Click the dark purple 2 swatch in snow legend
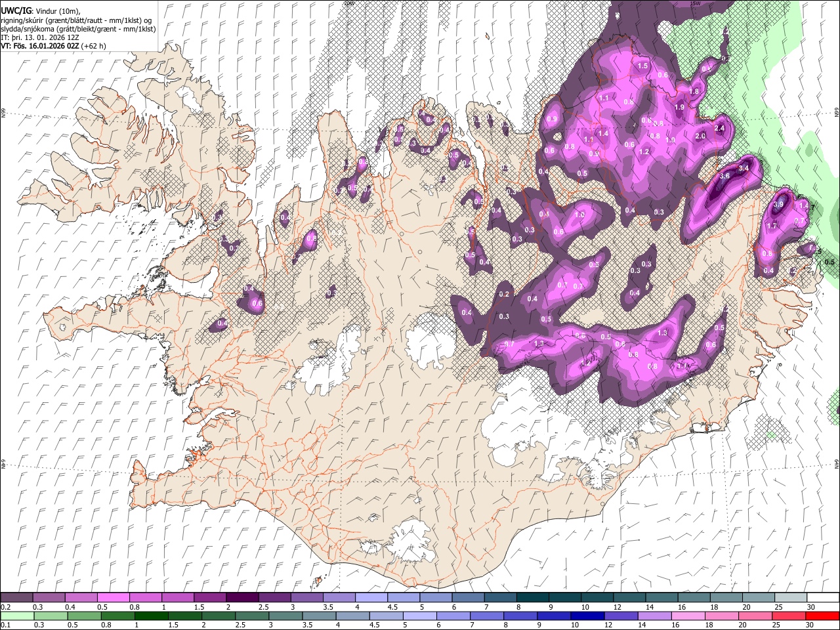Viewport: 840px width, 630px height. pos(241,598)
